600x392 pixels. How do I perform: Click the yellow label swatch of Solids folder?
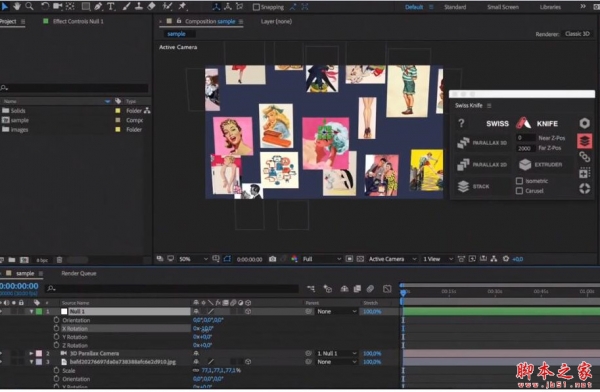[x=118, y=111]
